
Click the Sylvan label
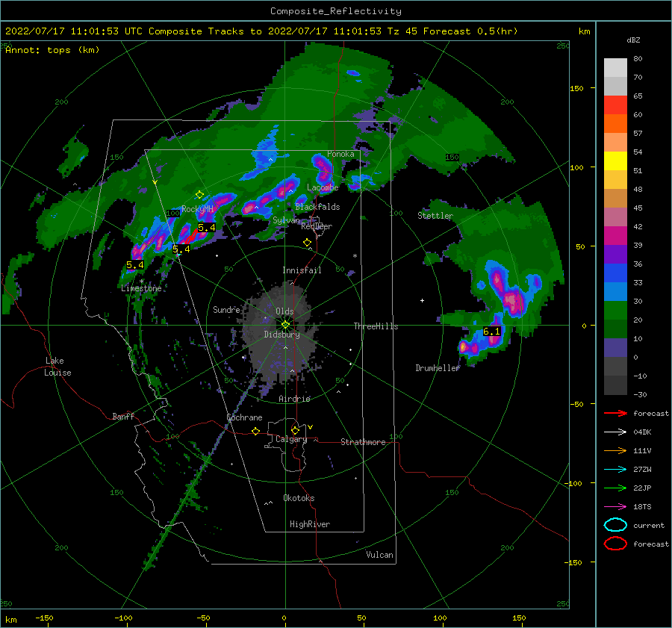pos(286,220)
